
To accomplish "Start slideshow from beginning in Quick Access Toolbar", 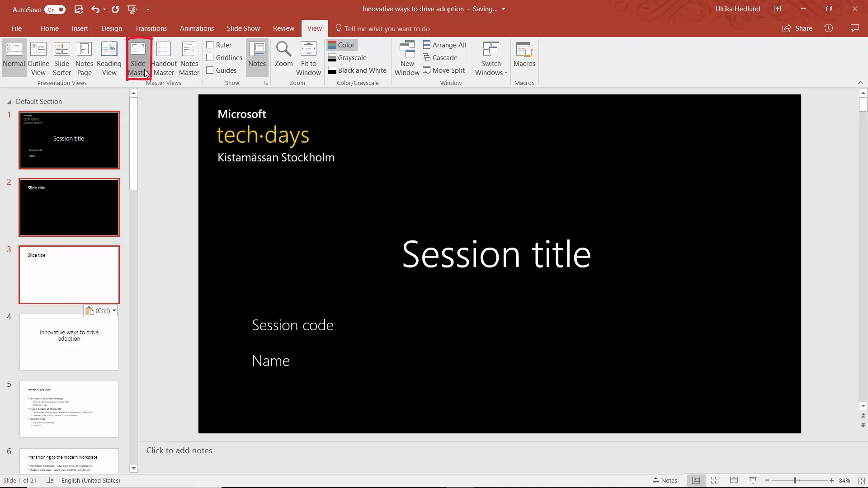I will (x=132, y=9).
